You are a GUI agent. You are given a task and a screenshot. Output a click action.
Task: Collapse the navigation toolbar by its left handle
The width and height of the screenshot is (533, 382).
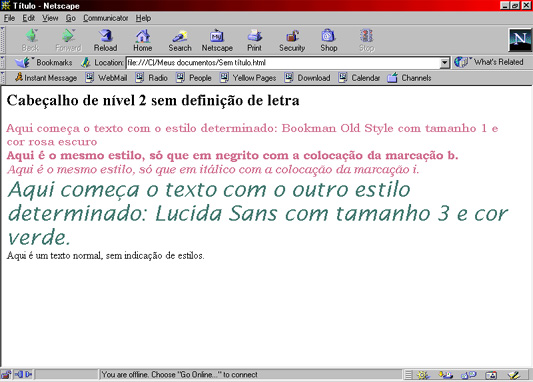pos(3,40)
